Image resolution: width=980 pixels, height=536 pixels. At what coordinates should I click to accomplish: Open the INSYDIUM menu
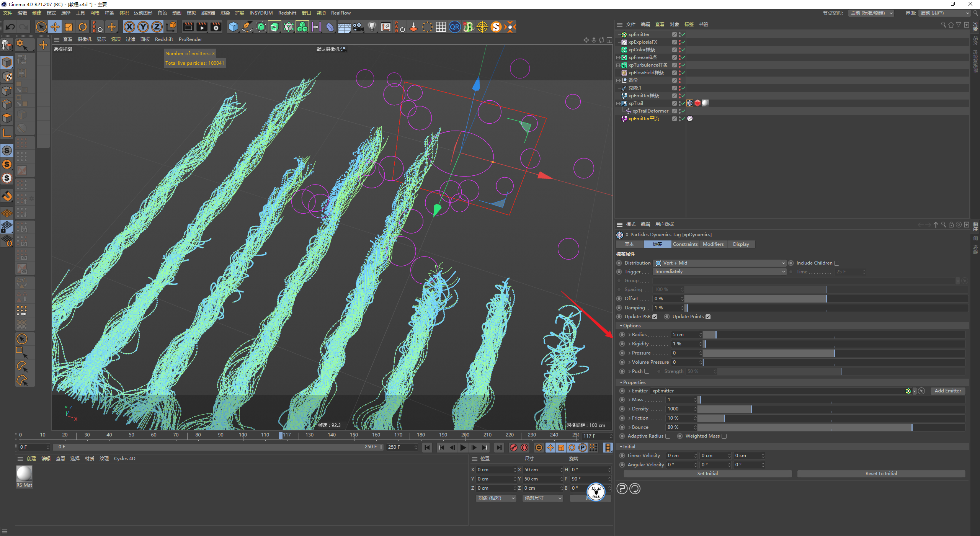(x=261, y=13)
